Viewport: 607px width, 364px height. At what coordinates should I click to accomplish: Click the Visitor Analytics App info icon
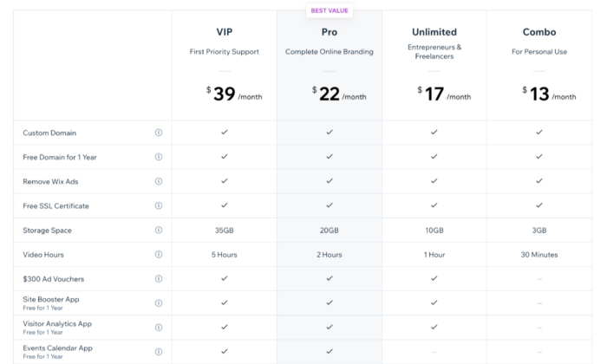pyautogui.click(x=159, y=328)
